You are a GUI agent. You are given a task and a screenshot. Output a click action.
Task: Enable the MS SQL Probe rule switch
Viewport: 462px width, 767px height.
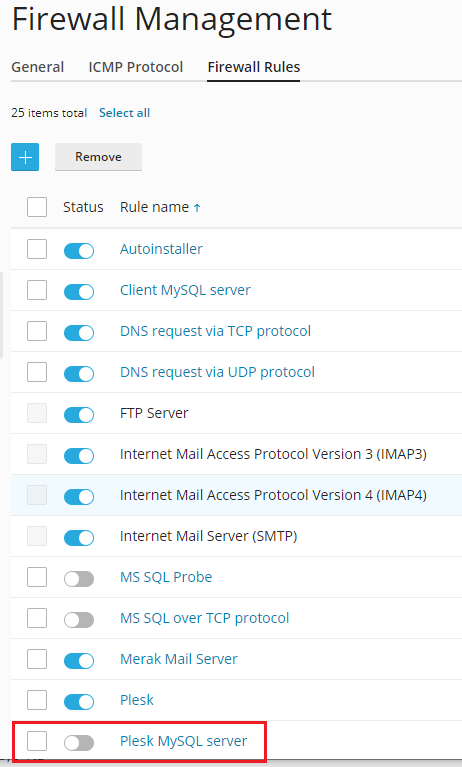coord(79,579)
